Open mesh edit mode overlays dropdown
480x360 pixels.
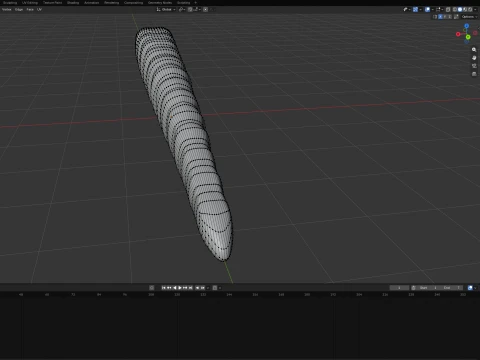coord(440,9)
